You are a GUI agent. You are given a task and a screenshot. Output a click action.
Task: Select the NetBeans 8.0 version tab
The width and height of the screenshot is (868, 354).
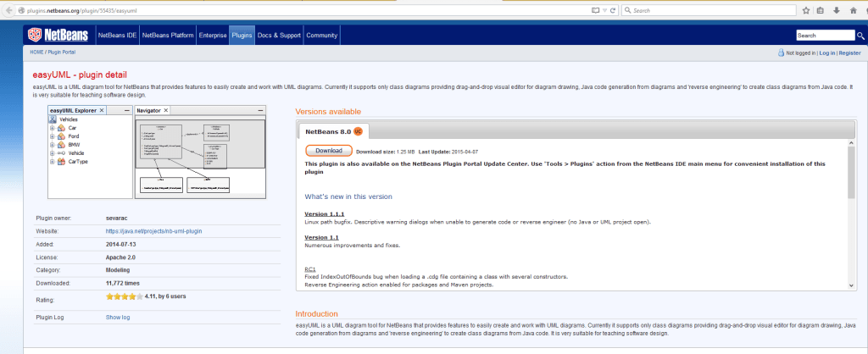tap(327, 130)
